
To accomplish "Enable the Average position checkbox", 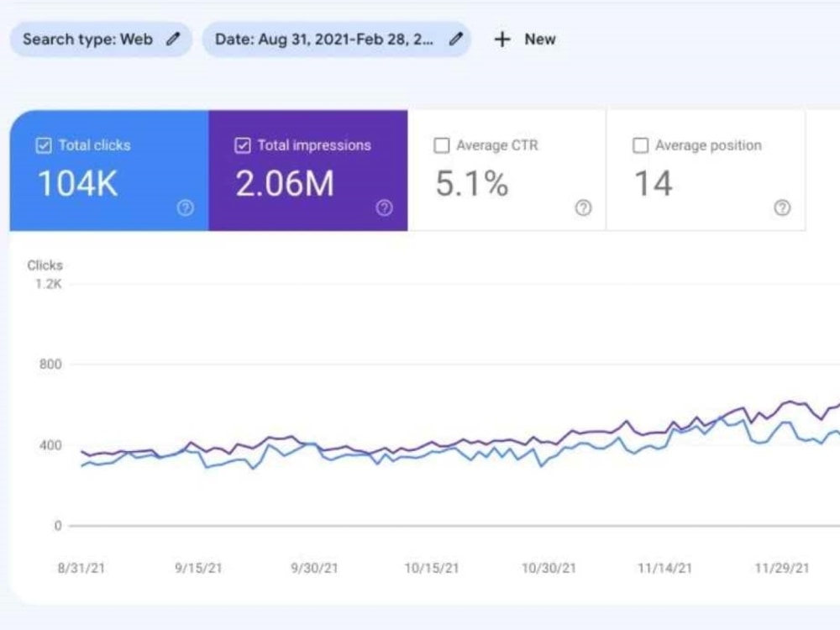I will click(642, 145).
